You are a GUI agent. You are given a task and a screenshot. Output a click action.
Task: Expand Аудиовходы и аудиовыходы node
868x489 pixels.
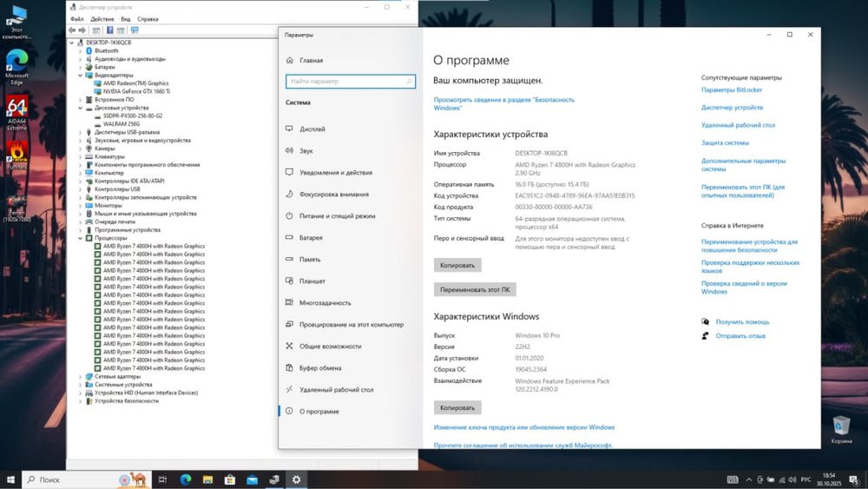pyautogui.click(x=80, y=59)
